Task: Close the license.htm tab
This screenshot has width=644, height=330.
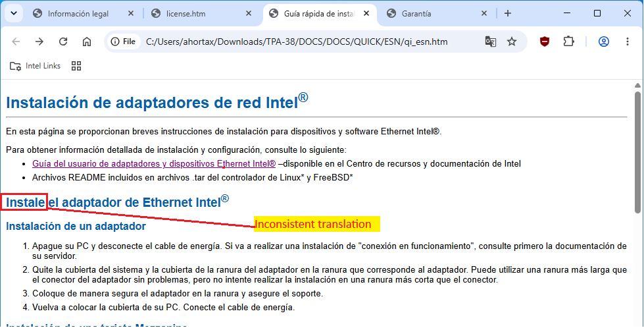Action: point(249,14)
